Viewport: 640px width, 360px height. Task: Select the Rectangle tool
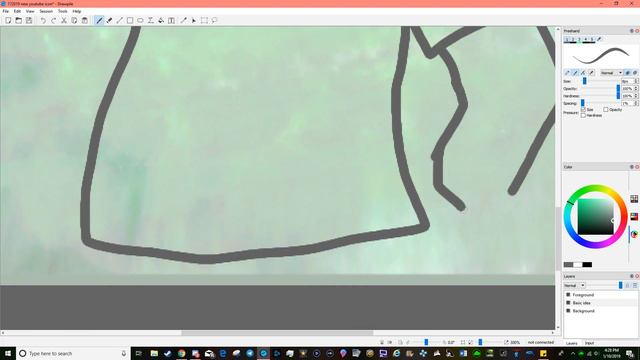click(x=130, y=20)
